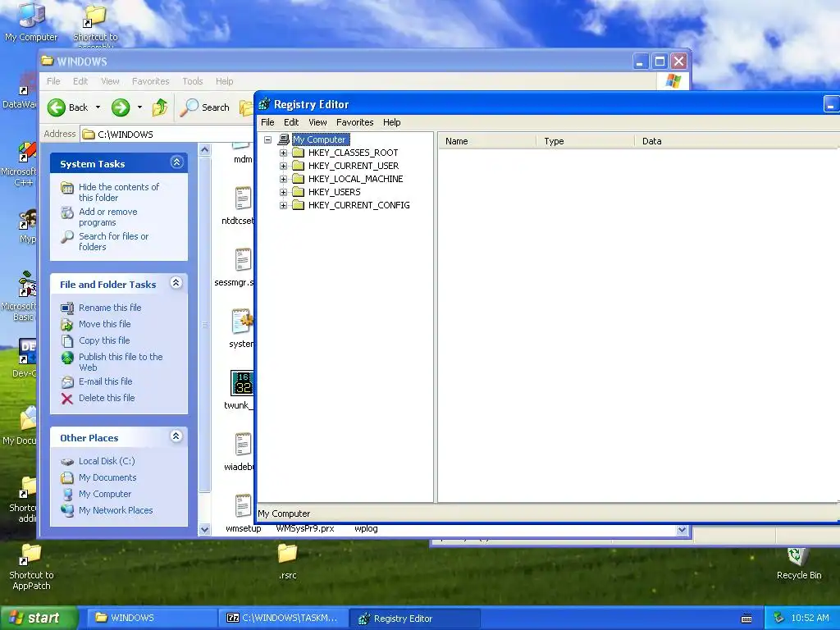Open the Forward history dropdown arrow
This screenshot has height=630, width=840.
(139, 107)
